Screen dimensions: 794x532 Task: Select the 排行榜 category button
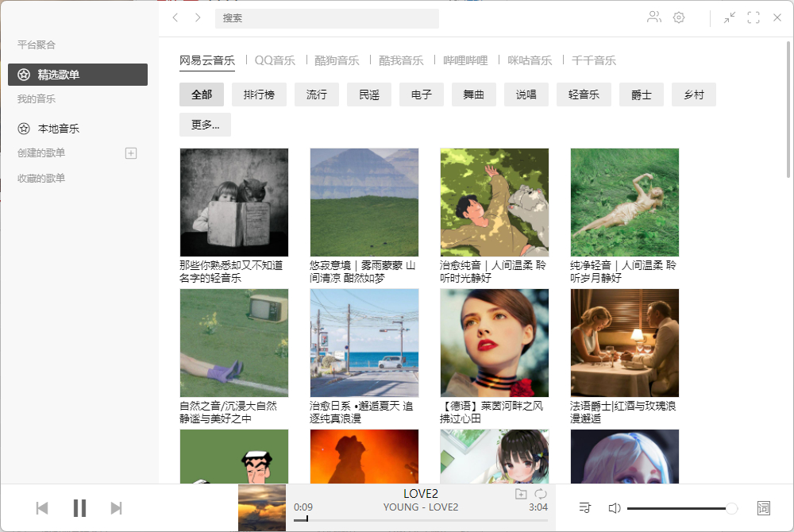pyautogui.click(x=259, y=94)
